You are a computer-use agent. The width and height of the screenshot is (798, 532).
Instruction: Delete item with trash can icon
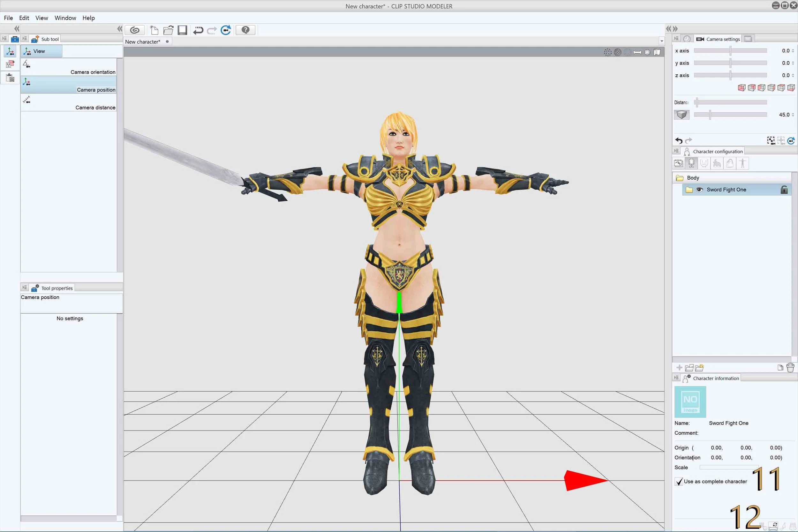[x=790, y=367]
